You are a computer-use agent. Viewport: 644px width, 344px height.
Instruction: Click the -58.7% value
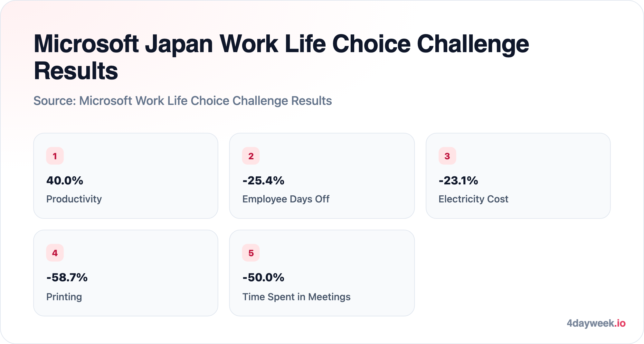click(67, 277)
